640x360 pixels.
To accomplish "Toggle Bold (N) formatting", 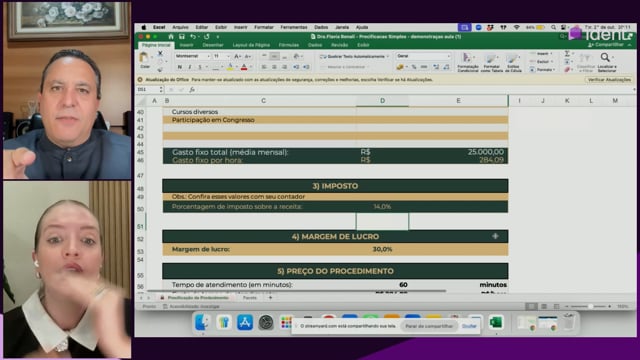I will coord(180,67).
